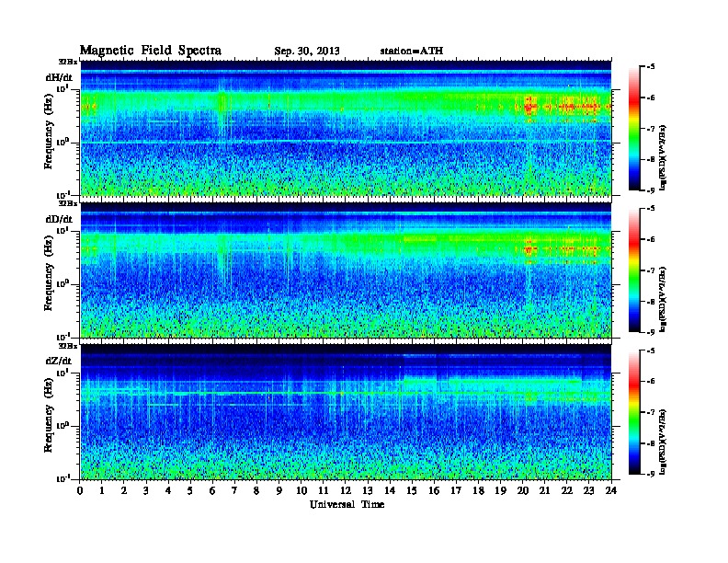
Task: Click inside the dH/dt spectrogram plot
Action: [x=346, y=128]
